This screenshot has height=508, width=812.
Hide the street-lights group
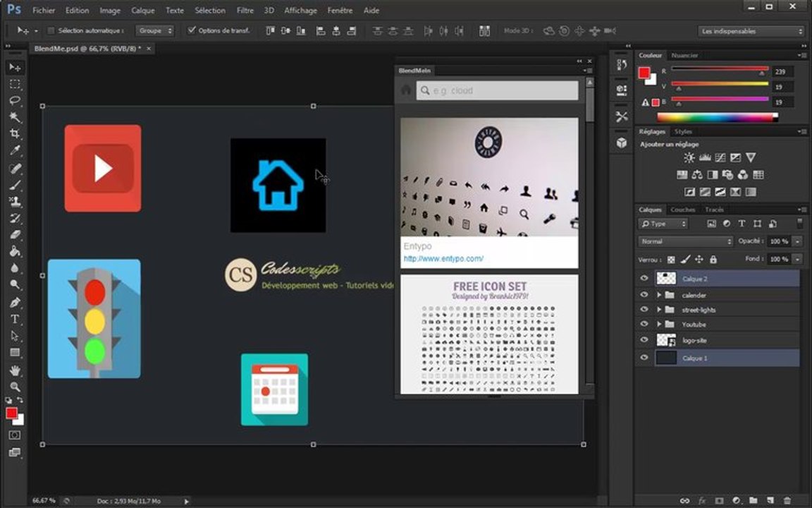(644, 310)
